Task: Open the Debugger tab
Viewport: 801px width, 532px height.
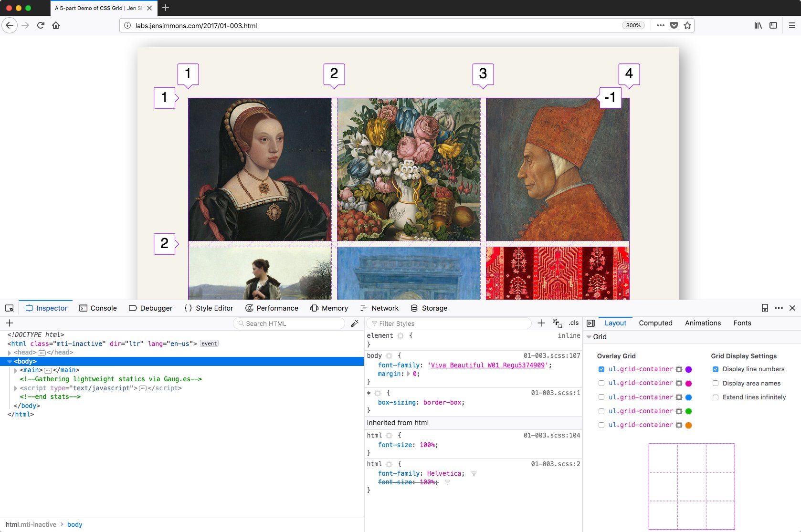Action: click(x=150, y=308)
